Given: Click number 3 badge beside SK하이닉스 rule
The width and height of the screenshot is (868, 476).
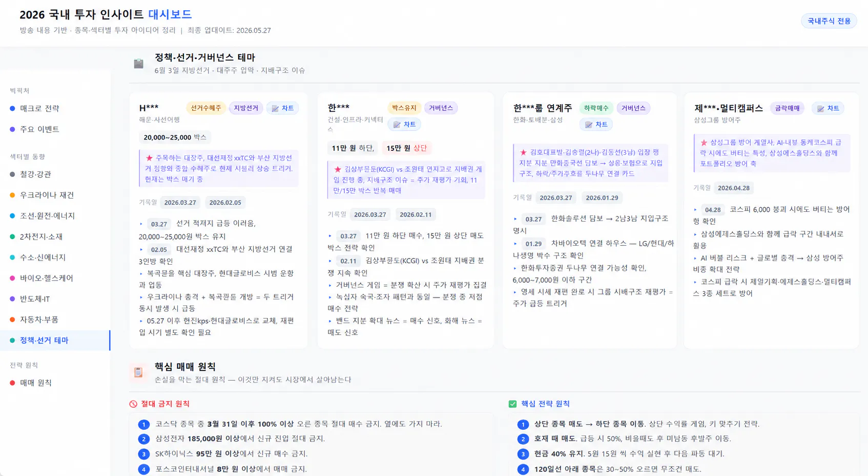Looking at the screenshot, I should click(143, 454).
